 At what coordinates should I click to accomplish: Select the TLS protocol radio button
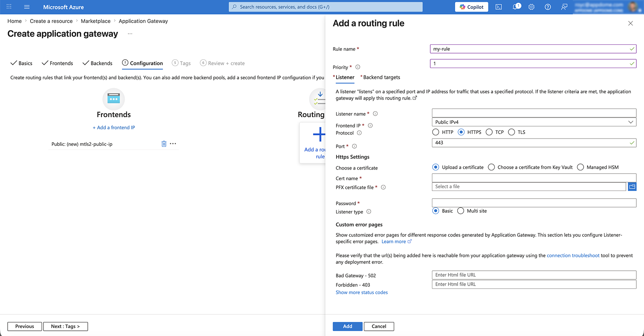click(x=512, y=132)
